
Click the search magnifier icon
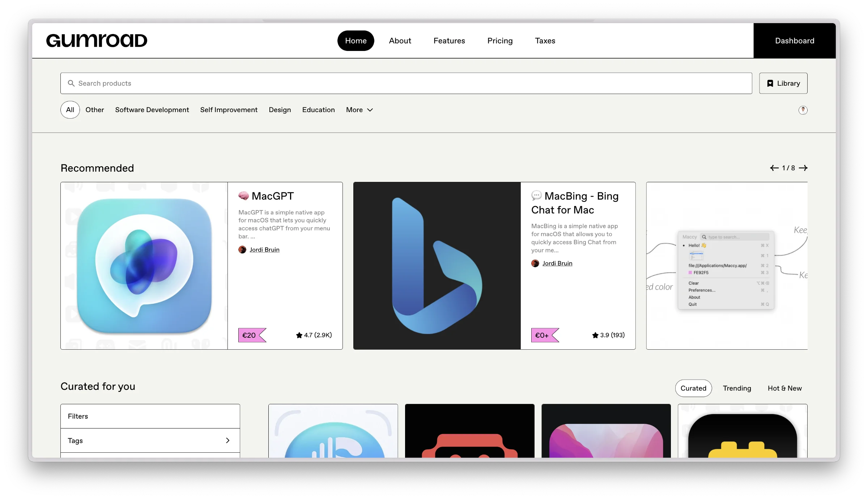tap(71, 83)
